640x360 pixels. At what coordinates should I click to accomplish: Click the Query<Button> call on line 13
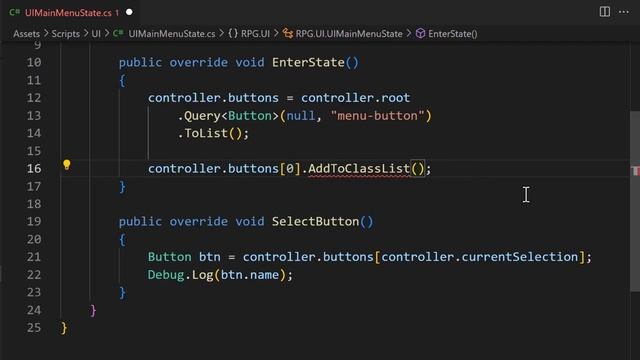tap(228, 116)
